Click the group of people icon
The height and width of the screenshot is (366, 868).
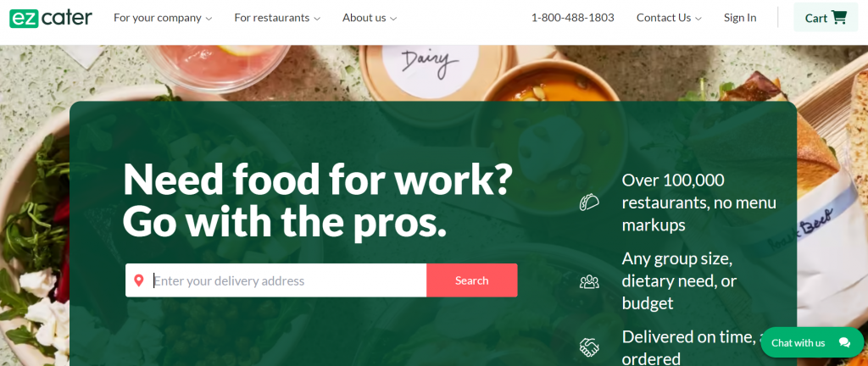point(589,281)
